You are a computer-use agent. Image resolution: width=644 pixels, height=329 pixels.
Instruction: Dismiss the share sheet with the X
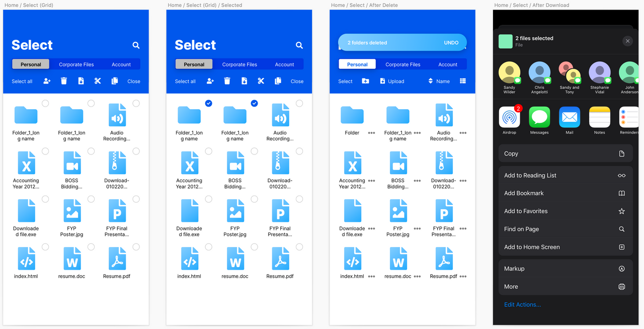(x=627, y=41)
